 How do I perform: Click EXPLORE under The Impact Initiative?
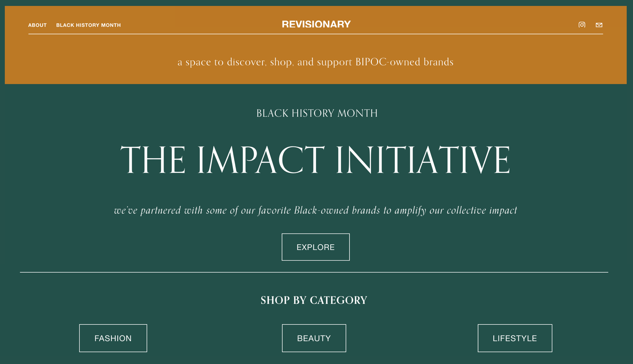315,247
